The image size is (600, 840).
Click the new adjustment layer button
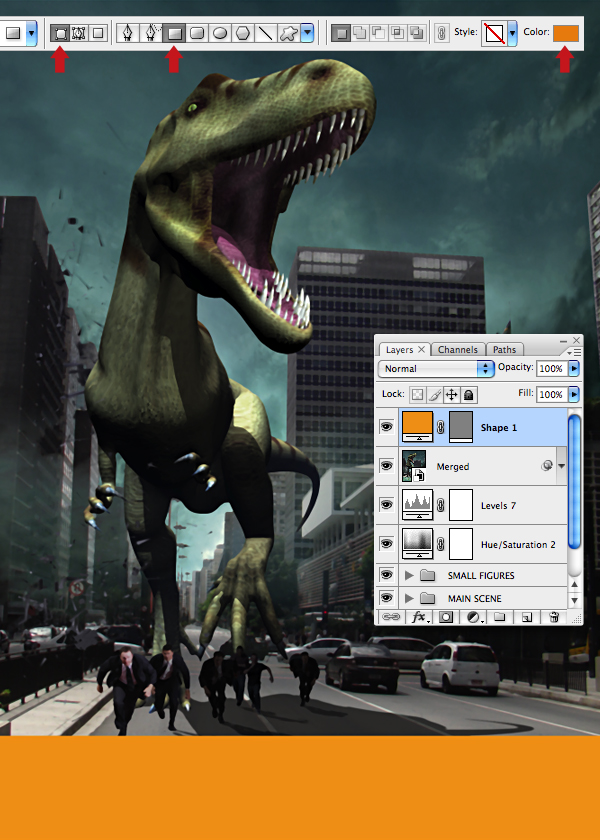[x=474, y=617]
